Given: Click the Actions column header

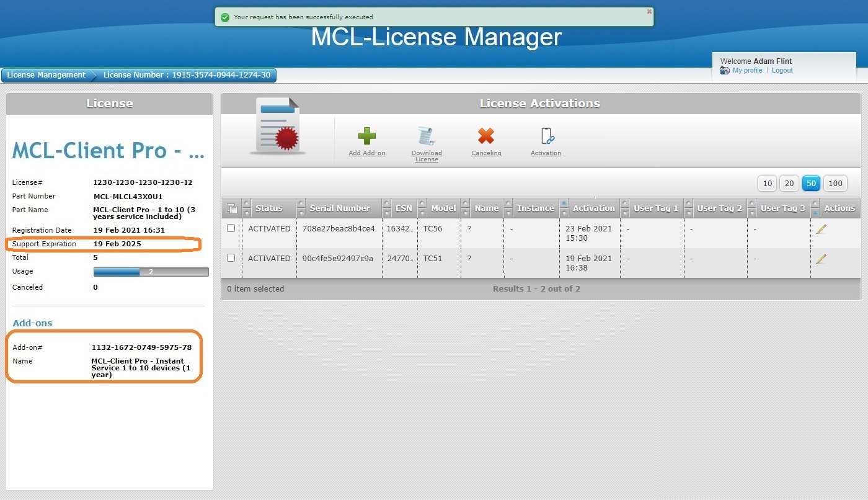Looking at the screenshot, I should point(839,208).
